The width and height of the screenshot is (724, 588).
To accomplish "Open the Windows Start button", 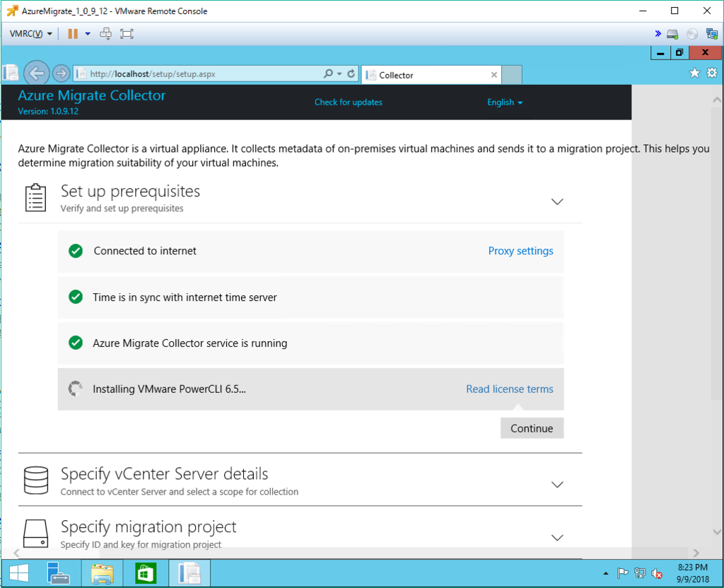I will [19, 573].
